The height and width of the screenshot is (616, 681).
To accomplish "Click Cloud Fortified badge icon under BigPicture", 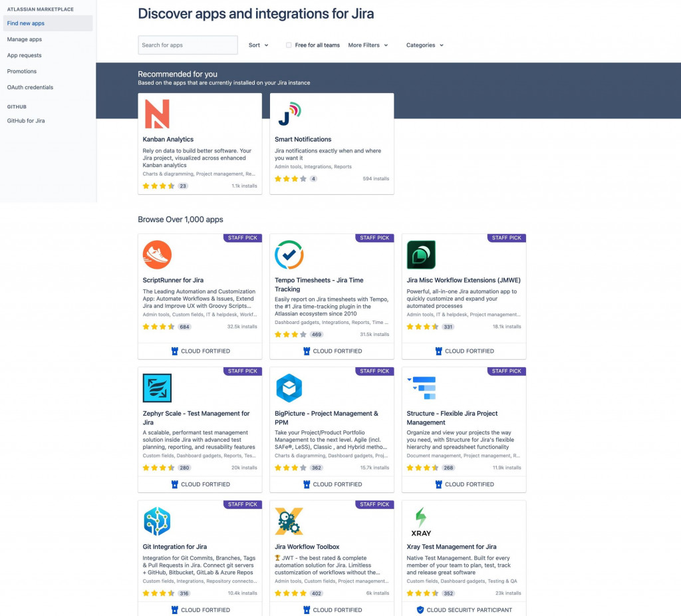I will pyautogui.click(x=307, y=484).
